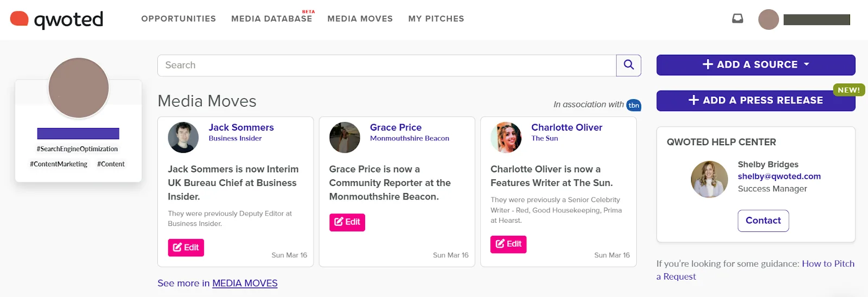
Task: Click Shelby Bridges' name text
Action: tap(768, 164)
